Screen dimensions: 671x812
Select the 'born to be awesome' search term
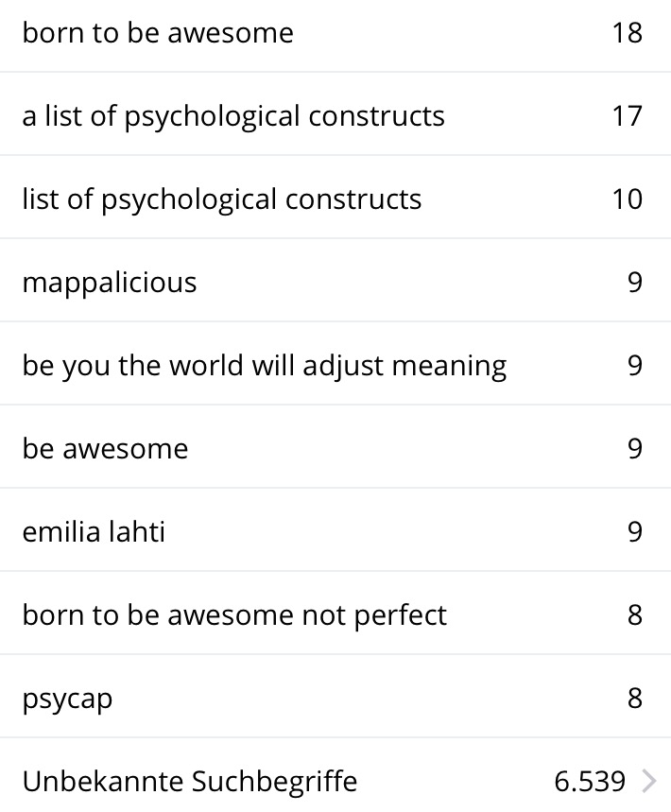[158, 33]
